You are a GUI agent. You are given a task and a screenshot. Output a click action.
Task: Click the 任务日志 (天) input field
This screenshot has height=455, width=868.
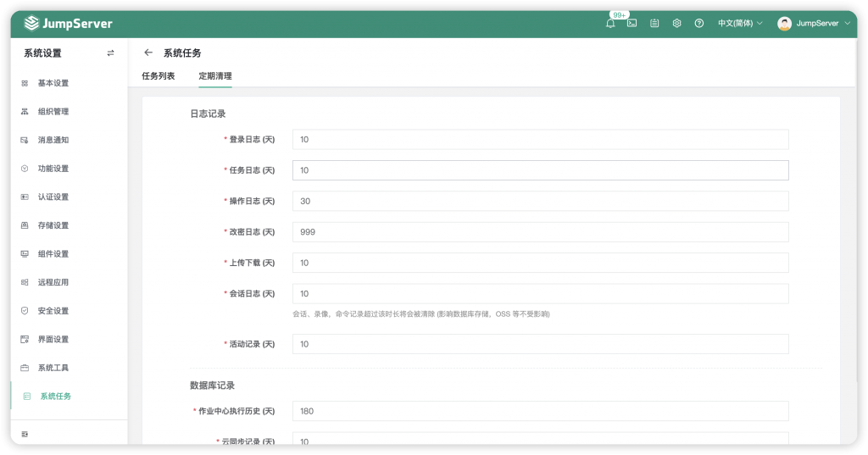(x=540, y=170)
